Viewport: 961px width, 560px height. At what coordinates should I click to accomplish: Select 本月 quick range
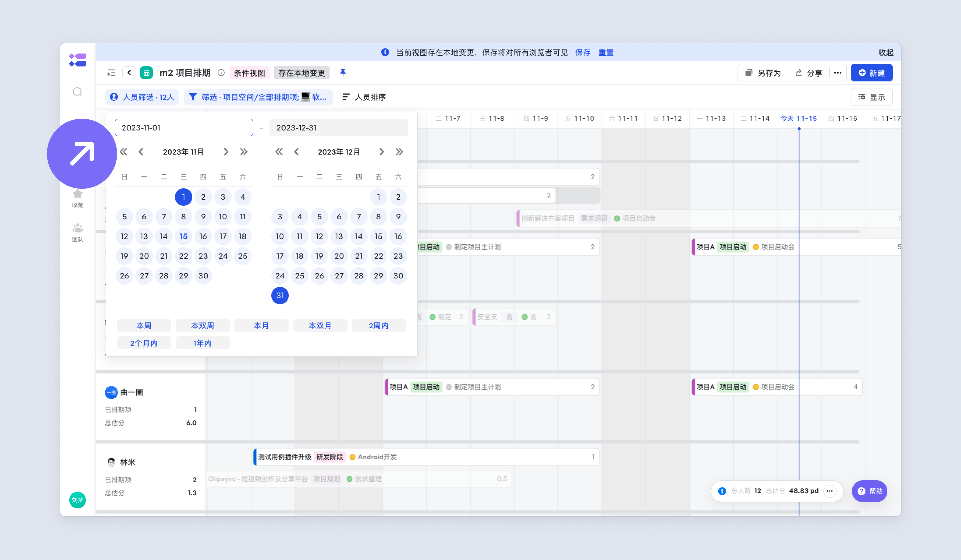point(261,325)
